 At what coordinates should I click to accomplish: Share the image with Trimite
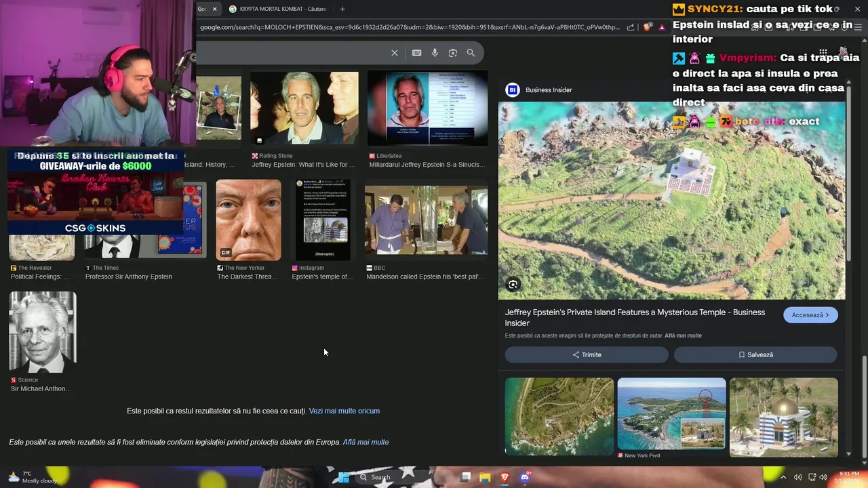(587, 354)
